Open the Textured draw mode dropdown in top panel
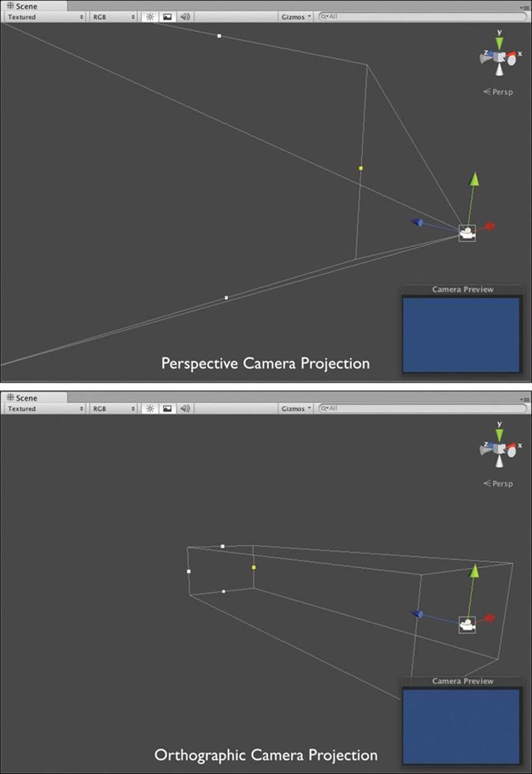532x774 pixels. click(46, 17)
